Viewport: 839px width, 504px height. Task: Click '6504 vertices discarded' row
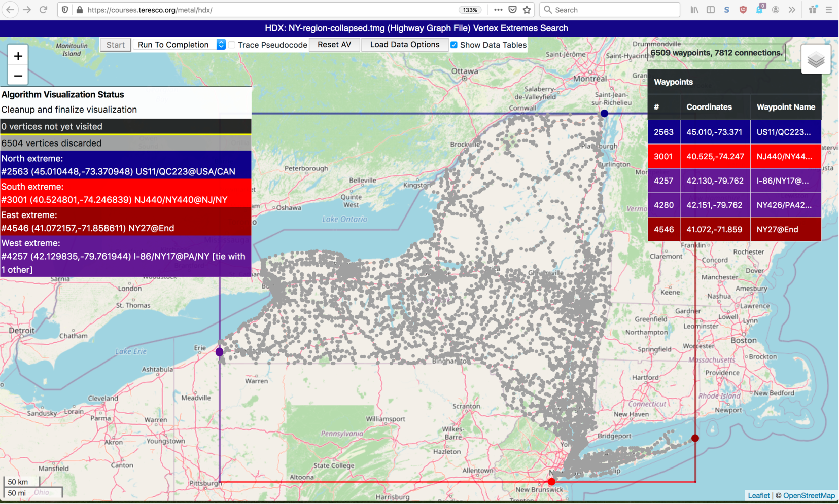pyautogui.click(x=126, y=143)
